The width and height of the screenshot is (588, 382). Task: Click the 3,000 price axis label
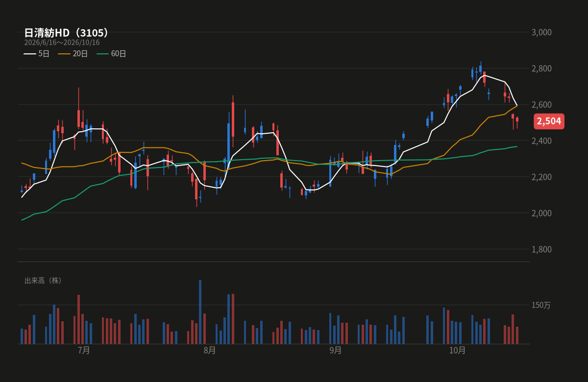coord(541,32)
